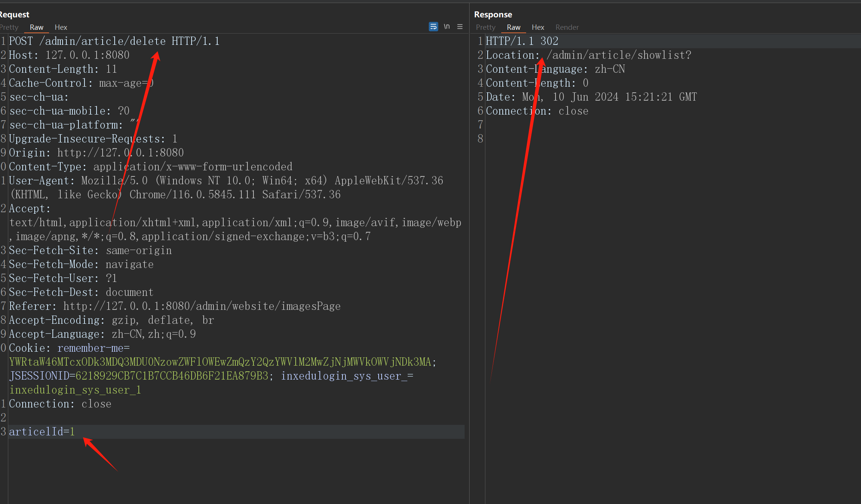Click the 'Content-Length: 11' request header
861x504 pixels.
pos(63,69)
